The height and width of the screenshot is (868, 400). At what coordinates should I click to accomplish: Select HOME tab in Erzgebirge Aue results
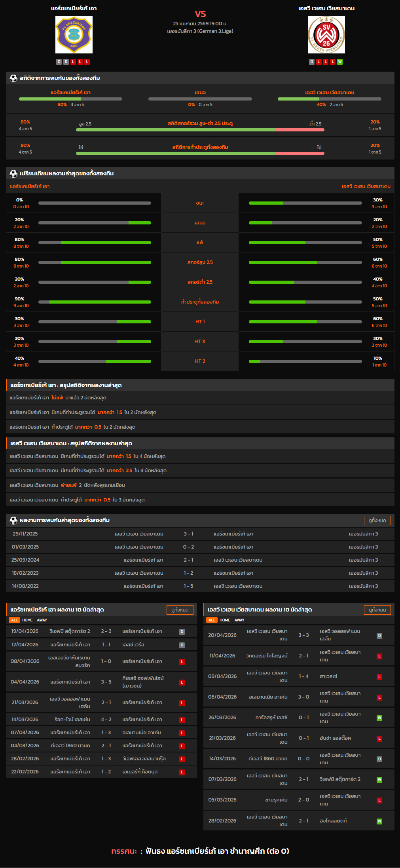click(27, 620)
